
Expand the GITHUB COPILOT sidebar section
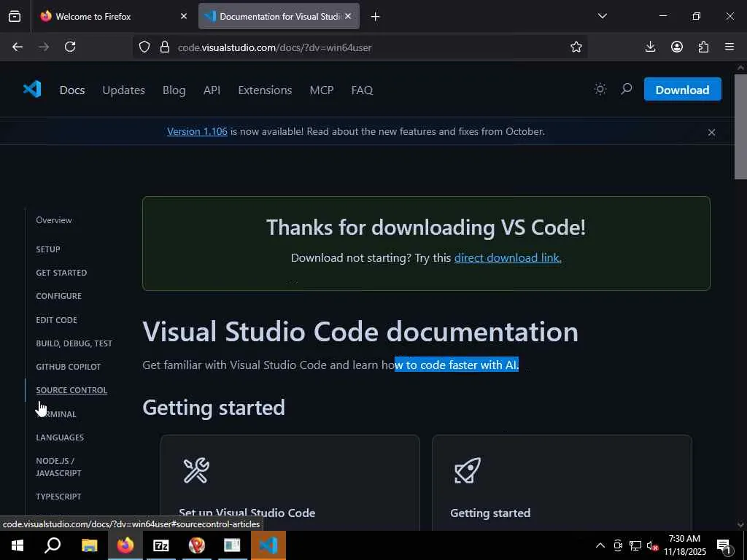(68, 367)
